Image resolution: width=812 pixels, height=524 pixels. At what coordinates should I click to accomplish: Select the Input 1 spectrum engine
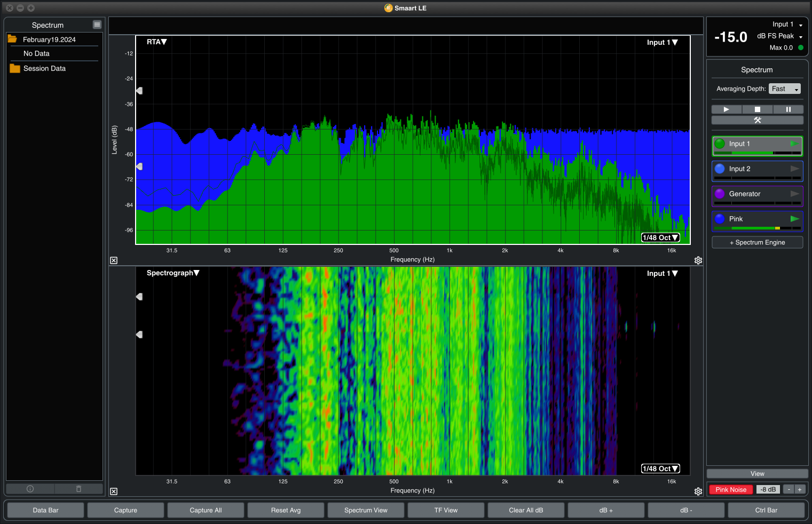pyautogui.click(x=757, y=146)
